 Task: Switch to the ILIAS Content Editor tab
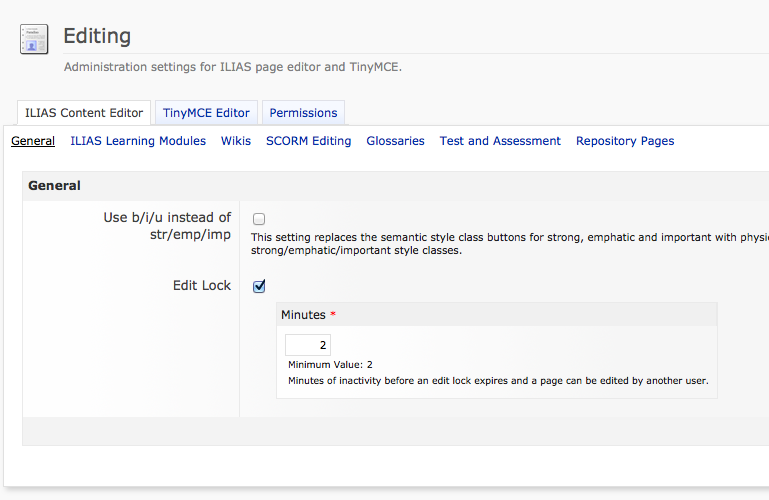tap(84, 113)
